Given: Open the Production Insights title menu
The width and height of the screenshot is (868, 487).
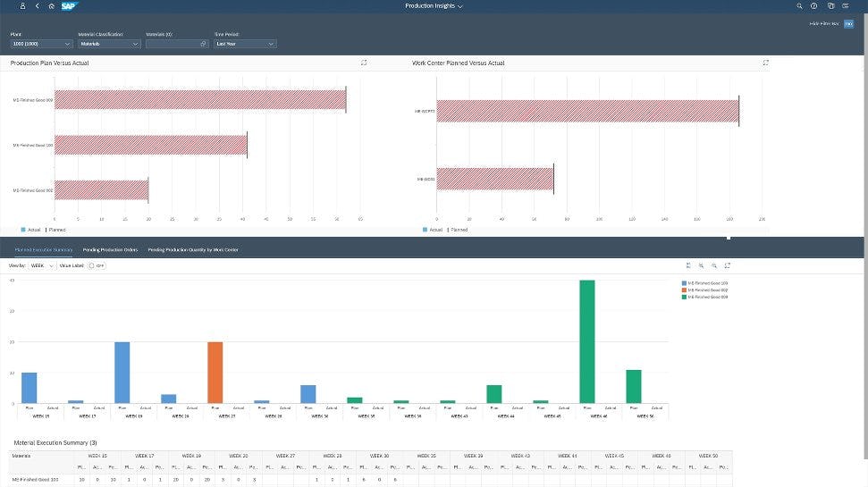Looking at the screenshot, I should point(434,6).
